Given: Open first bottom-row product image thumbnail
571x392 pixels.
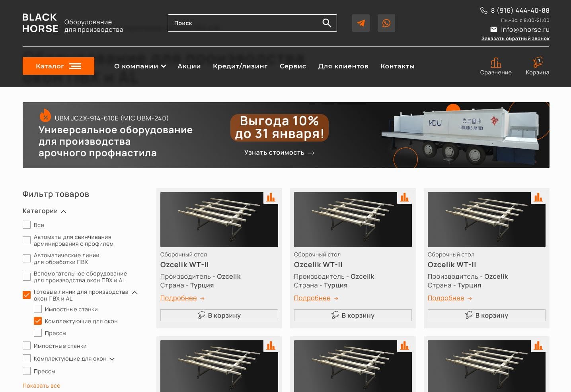Looking at the screenshot, I should point(219,366).
